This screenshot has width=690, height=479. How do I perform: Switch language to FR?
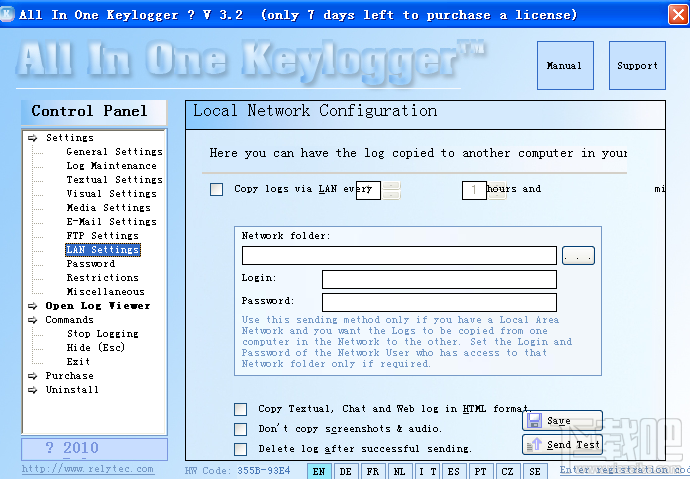[x=373, y=471]
